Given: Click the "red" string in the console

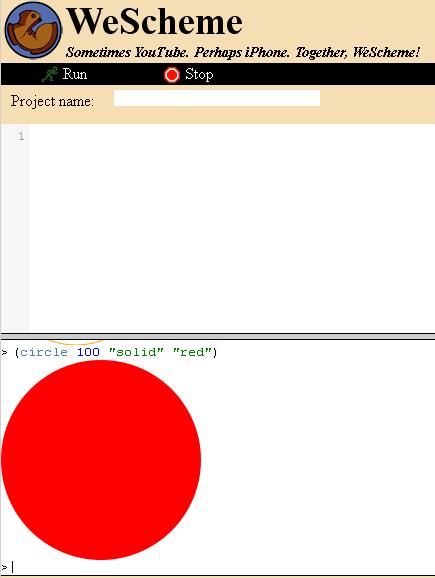Looking at the screenshot, I should [193, 352].
